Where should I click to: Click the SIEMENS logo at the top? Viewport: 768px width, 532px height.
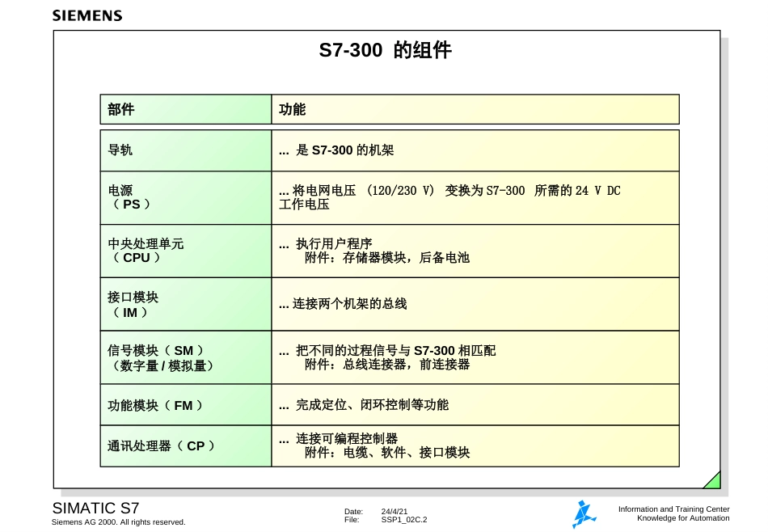tap(87, 15)
